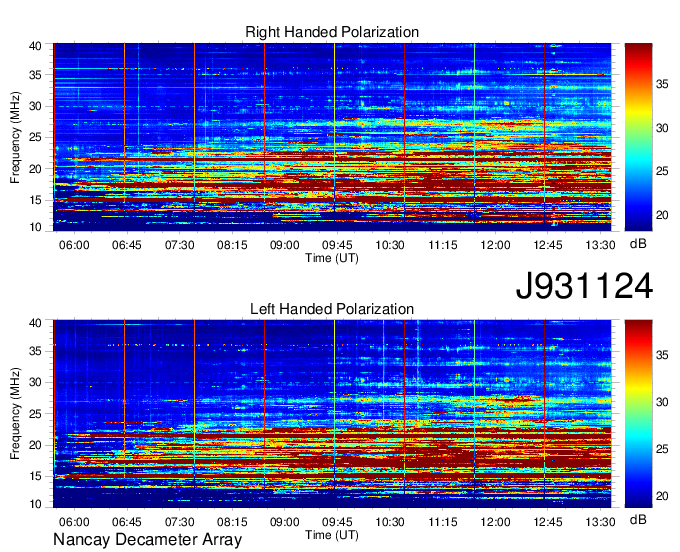The height and width of the screenshot is (552, 680).
Task: Click the 20 value on bottom color bar
Action: click(662, 496)
